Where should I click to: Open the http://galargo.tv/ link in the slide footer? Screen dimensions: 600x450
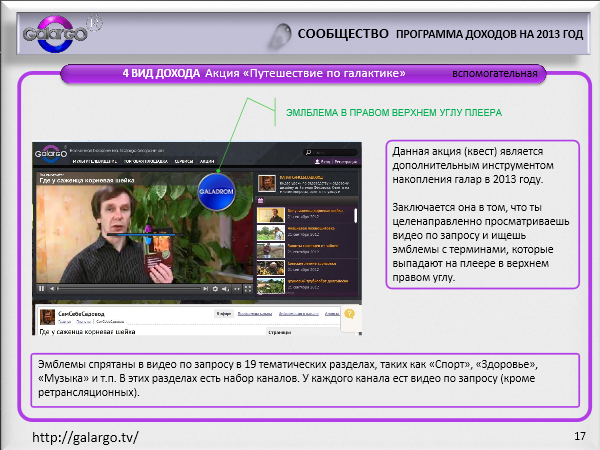[85, 437]
